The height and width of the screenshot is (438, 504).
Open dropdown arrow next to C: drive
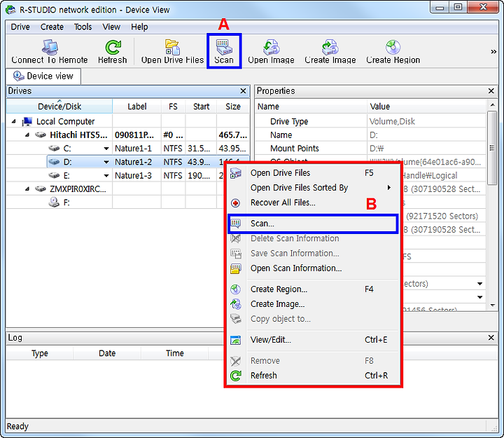(x=106, y=149)
